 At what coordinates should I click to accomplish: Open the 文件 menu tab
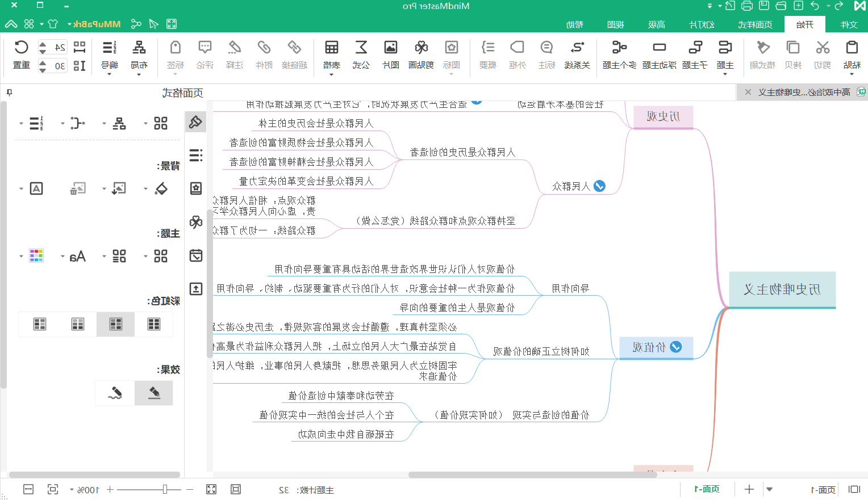coord(849,24)
